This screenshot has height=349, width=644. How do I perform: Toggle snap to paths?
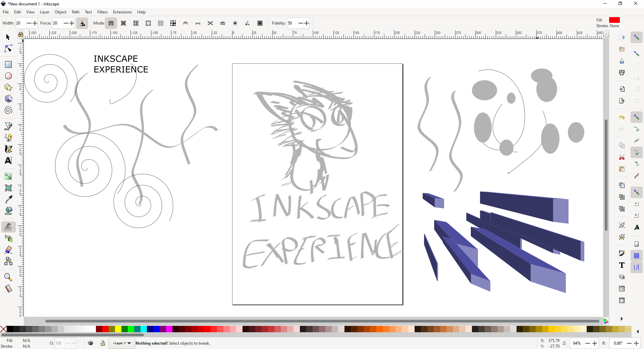pos(636,129)
